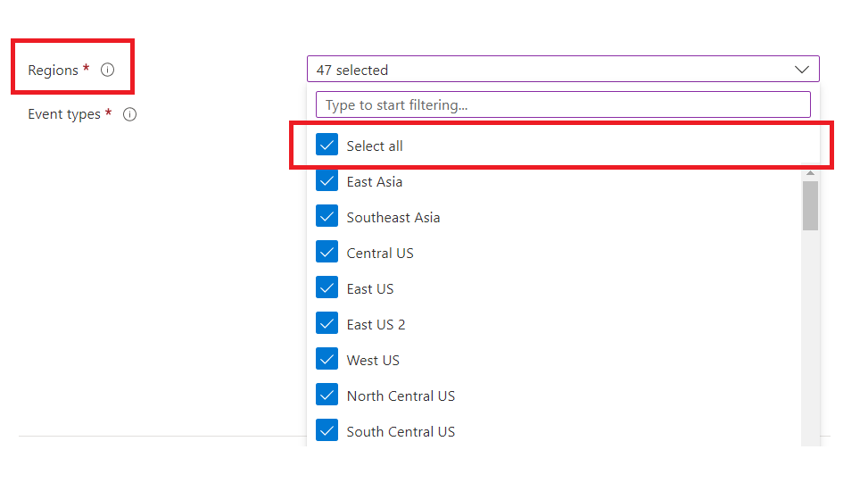Click the info icon beside Event types

pyautogui.click(x=129, y=114)
